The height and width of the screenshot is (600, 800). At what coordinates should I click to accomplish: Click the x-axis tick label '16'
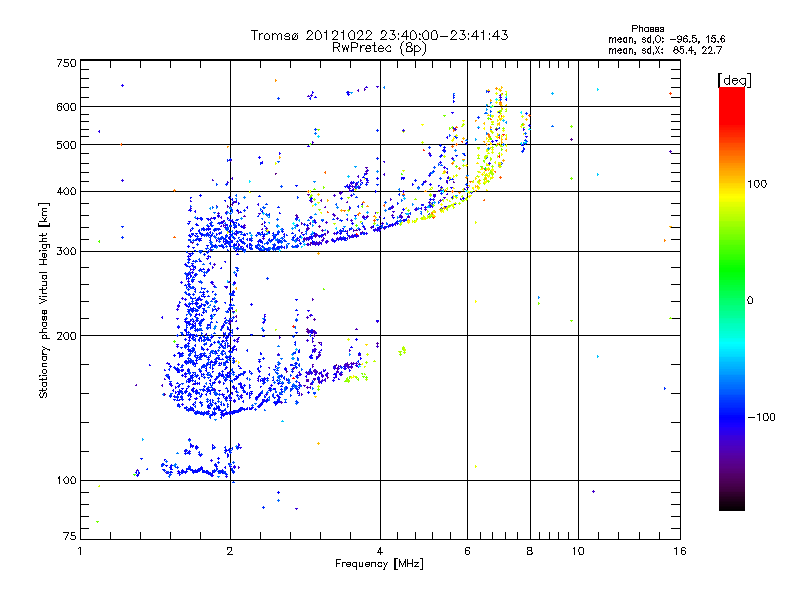(680, 551)
